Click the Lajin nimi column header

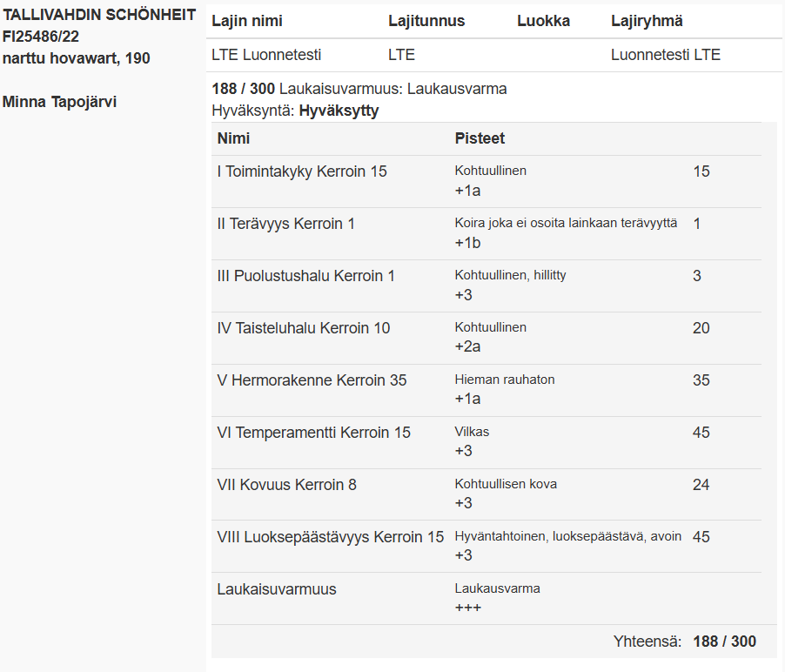click(247, 21)
